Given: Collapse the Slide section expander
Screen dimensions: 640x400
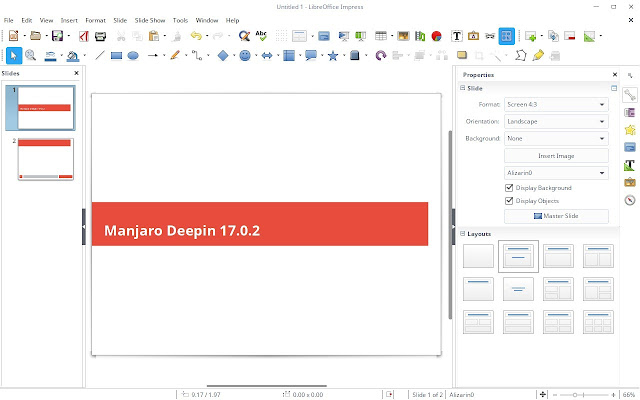Looking at the screenshot, I should [x=462, y=88].
